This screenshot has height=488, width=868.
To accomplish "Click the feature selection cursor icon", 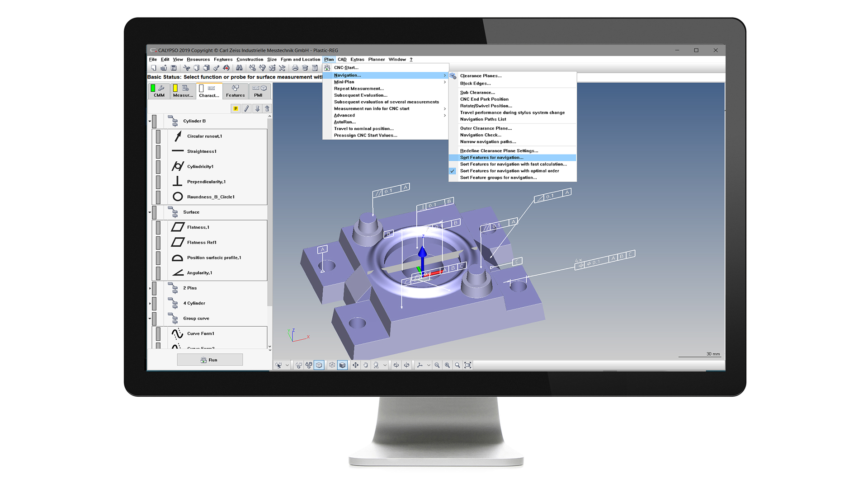I will [x=278, y=365].
